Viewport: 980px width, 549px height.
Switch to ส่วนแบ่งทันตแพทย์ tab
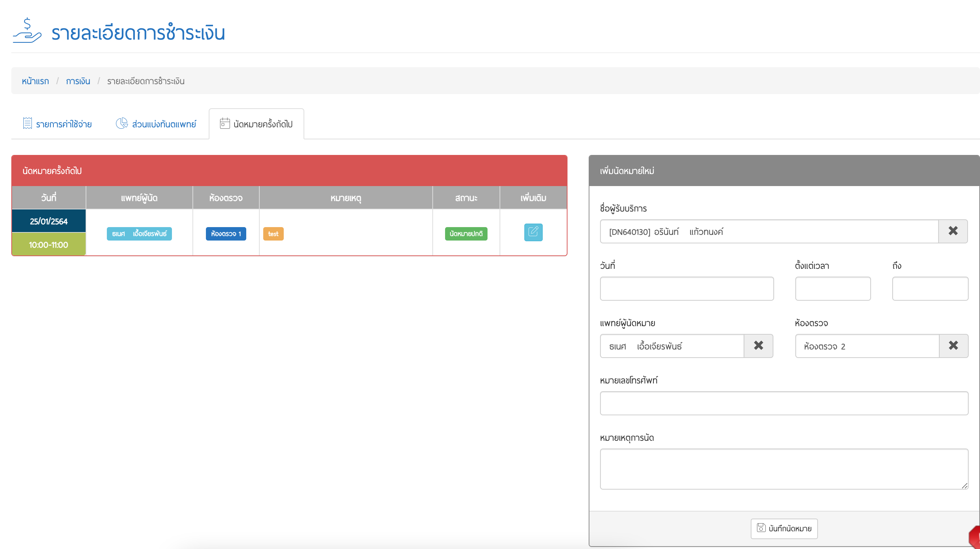[163, 124]
